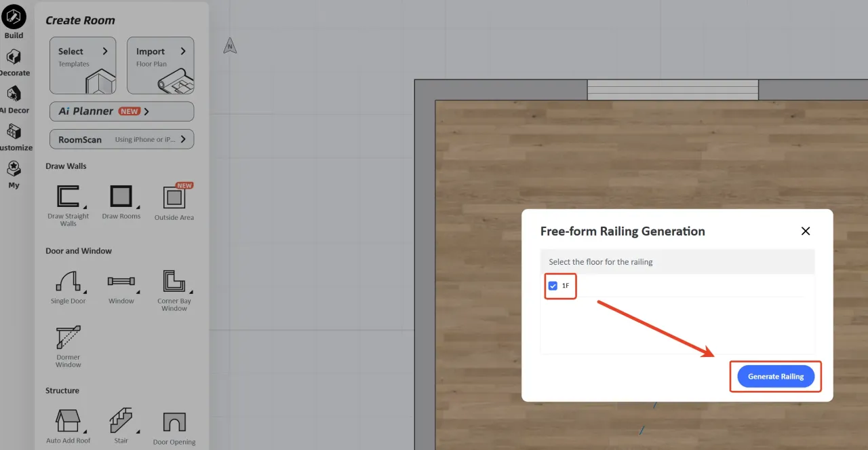Open the AI Decor tab
The width and height of the screenshot is (868, 450).
[x=14, y=100]
